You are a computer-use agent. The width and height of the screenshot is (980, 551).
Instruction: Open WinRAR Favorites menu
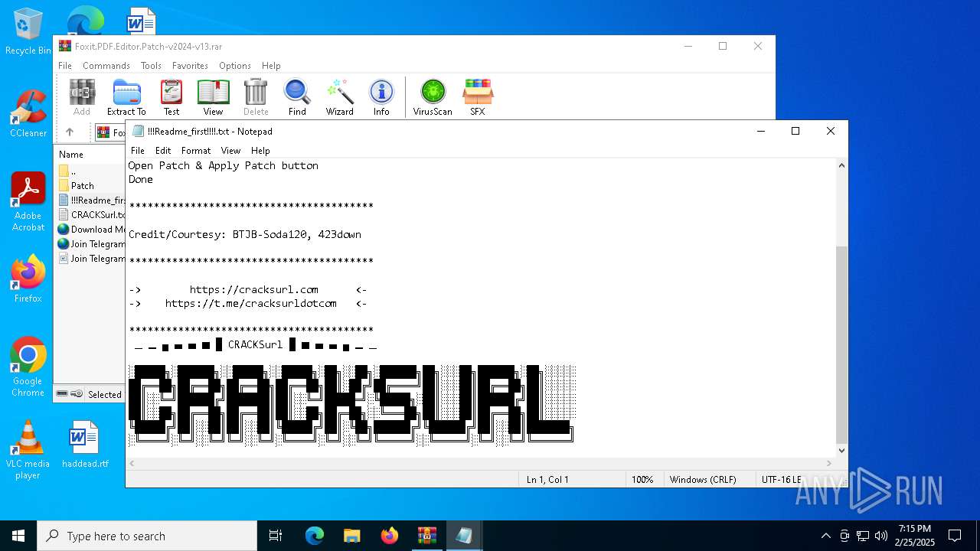pyautogui.click(x=190, y=66)
